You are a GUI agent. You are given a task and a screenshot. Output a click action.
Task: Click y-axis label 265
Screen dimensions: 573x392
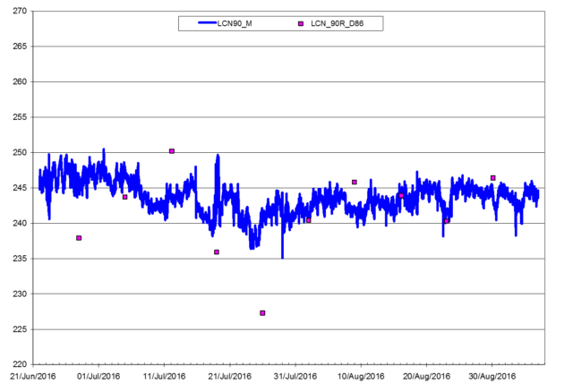pos(20,47)
